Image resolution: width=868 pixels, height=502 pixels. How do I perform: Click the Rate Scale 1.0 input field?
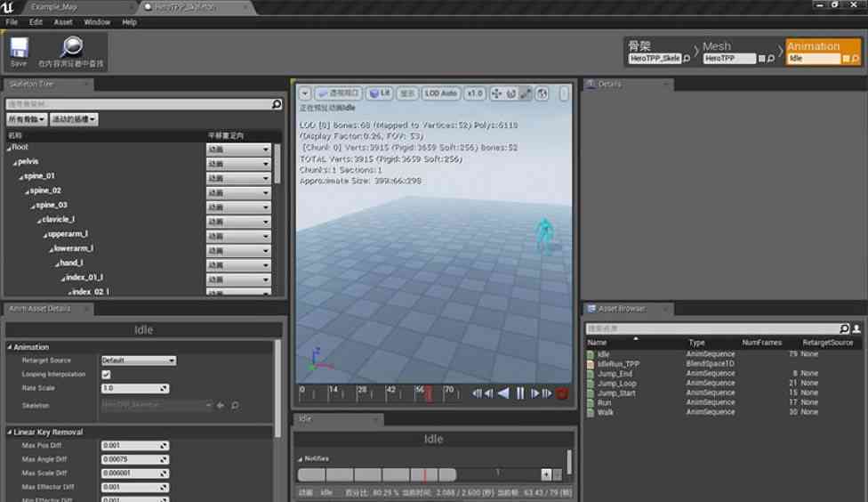pyautogui.click(x=135, y=388)
